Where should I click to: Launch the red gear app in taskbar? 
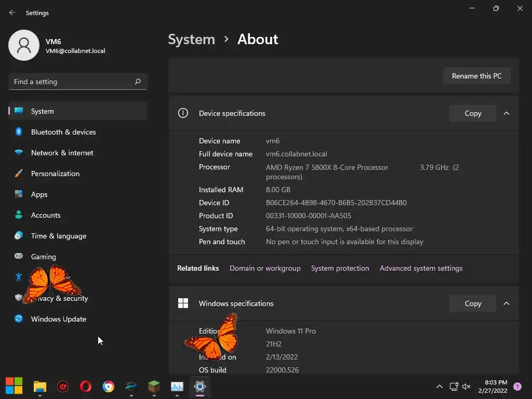63,387
